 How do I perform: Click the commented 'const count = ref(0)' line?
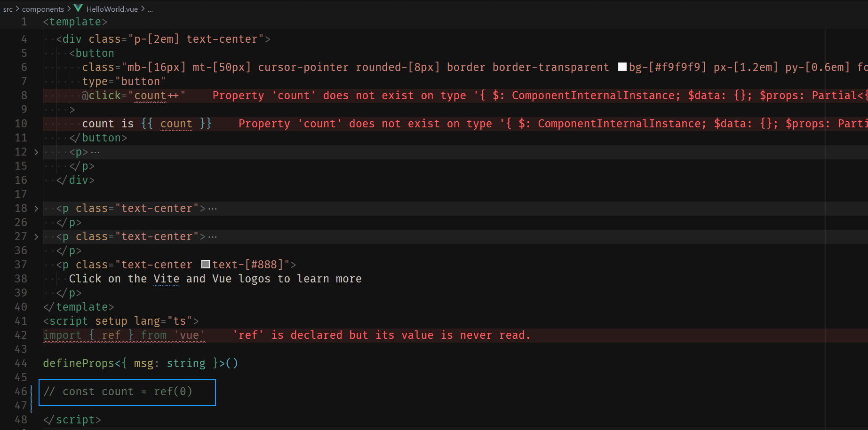[x=118, y=391]
